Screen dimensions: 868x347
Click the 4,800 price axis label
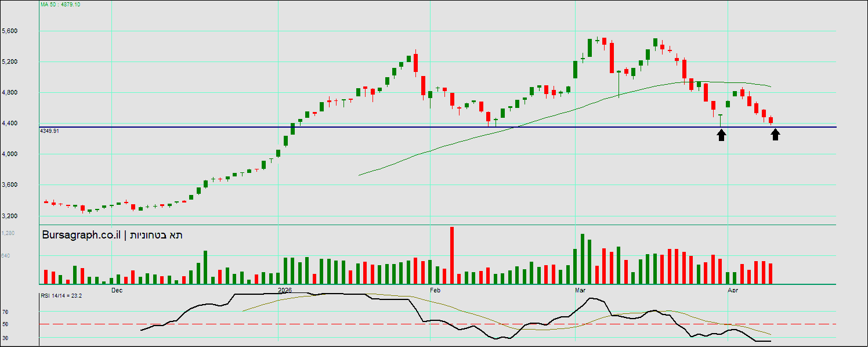(x=10, y=92)
